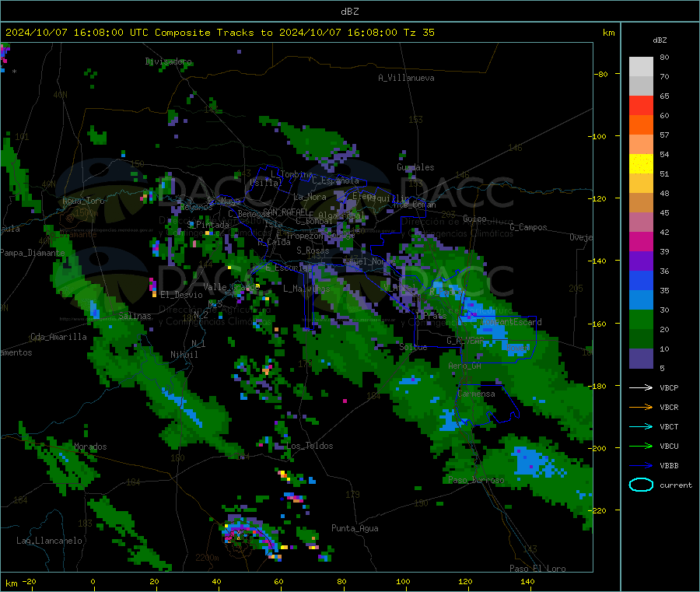The image size is (700, 592).
Task: Click the 2200m elevation label
Action: (207, 558)
